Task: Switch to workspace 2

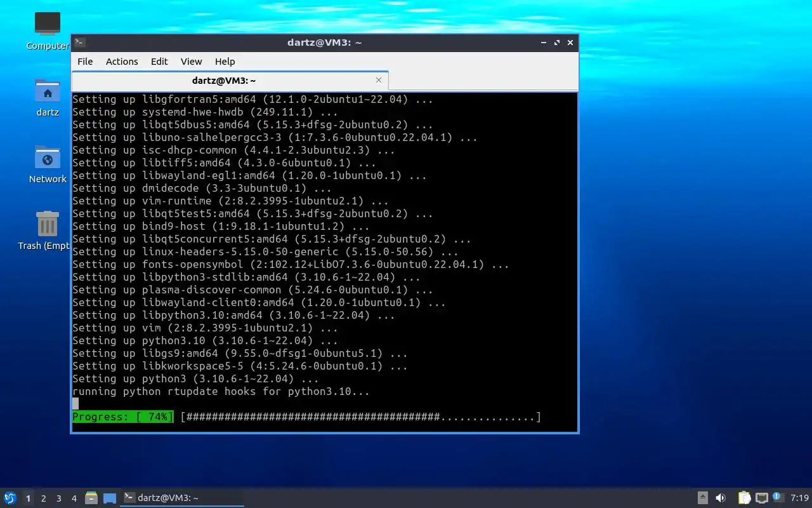Action: click(43, 498)
